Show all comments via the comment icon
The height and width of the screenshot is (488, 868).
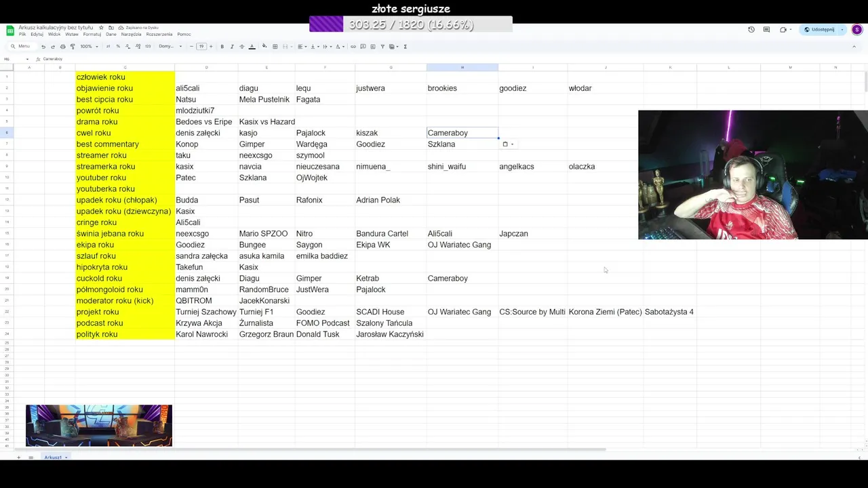click(x=766, y=30)
